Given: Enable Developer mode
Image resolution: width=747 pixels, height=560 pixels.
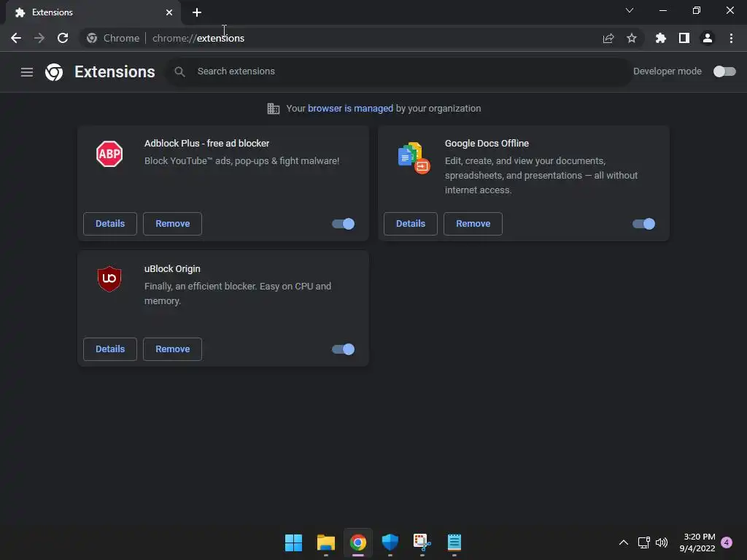Looking at the screenshot, I should coord(724,71).
